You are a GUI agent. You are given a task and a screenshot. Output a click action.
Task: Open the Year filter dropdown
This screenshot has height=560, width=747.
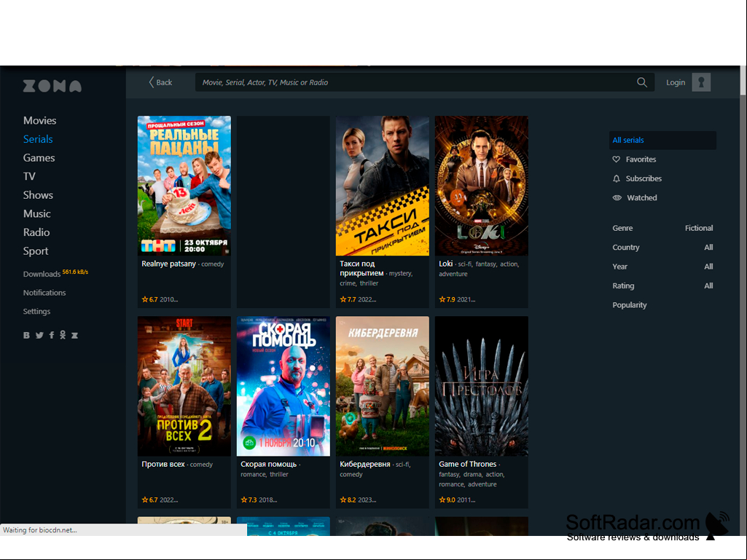pos(662,267)
